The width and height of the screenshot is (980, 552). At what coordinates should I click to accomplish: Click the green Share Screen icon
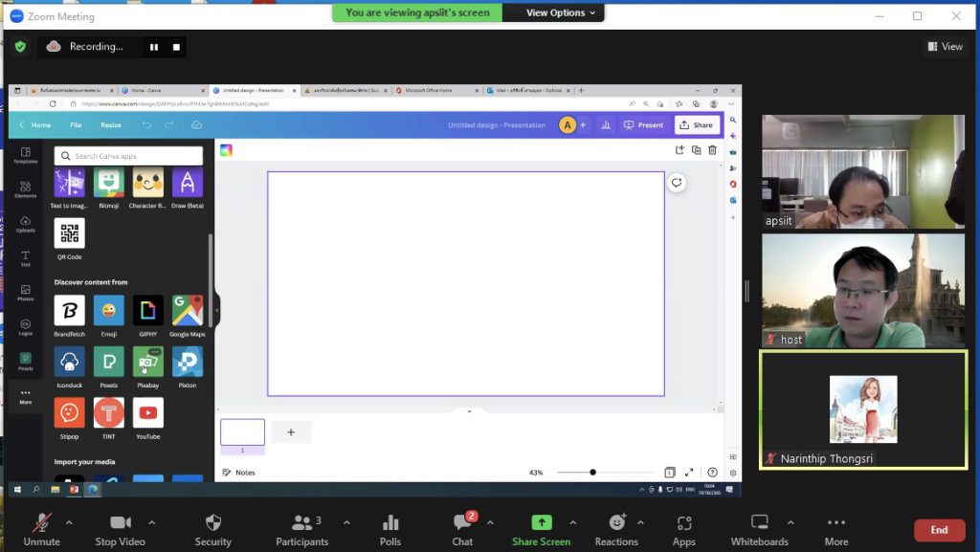pyautogui.click(x=541, y=523)
